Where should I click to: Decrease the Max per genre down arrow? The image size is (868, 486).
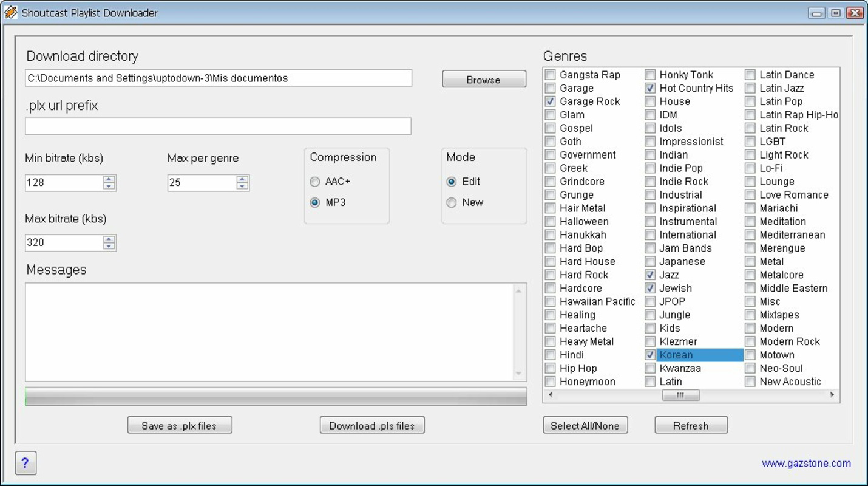pyautogui.click(x=243, y=186)
